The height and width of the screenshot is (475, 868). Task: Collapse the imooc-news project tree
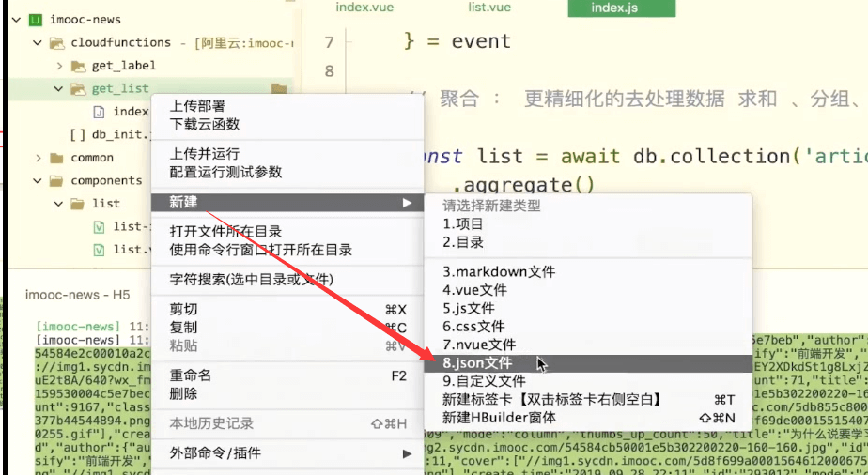16,20
